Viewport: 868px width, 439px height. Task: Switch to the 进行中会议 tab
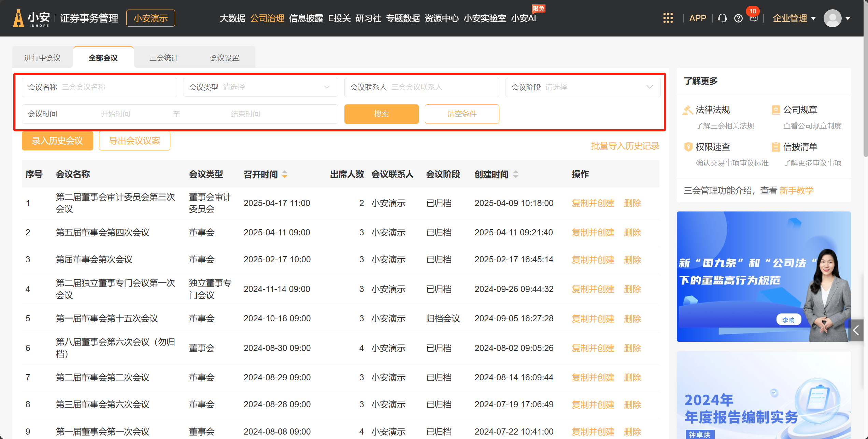click(43, 58)
